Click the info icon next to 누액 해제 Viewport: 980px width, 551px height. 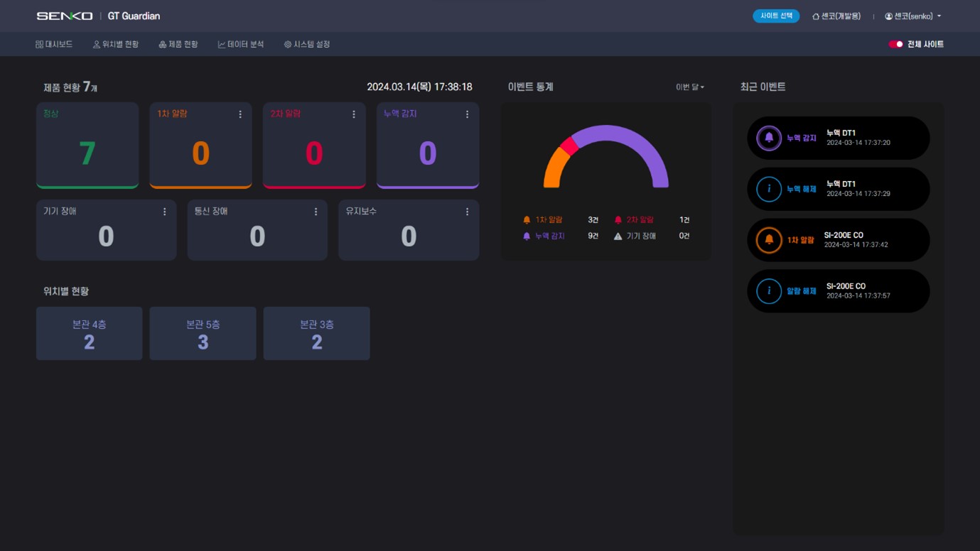point(769,190)
